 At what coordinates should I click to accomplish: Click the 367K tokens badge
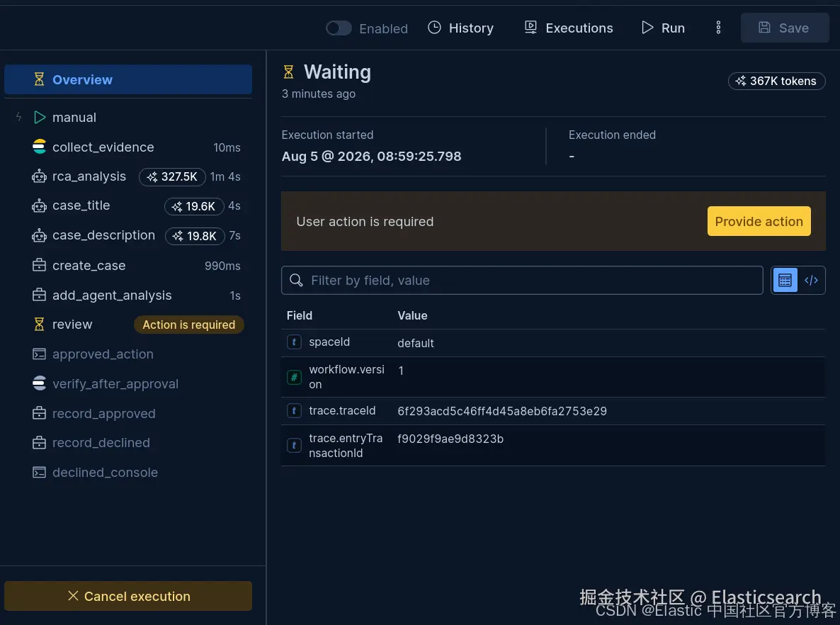click(x=776, y=81)
